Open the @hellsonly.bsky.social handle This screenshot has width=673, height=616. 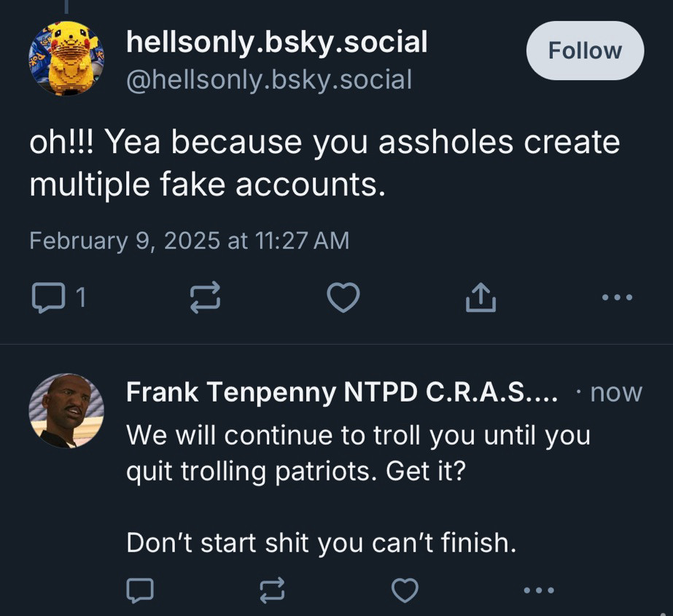point(269,80)
